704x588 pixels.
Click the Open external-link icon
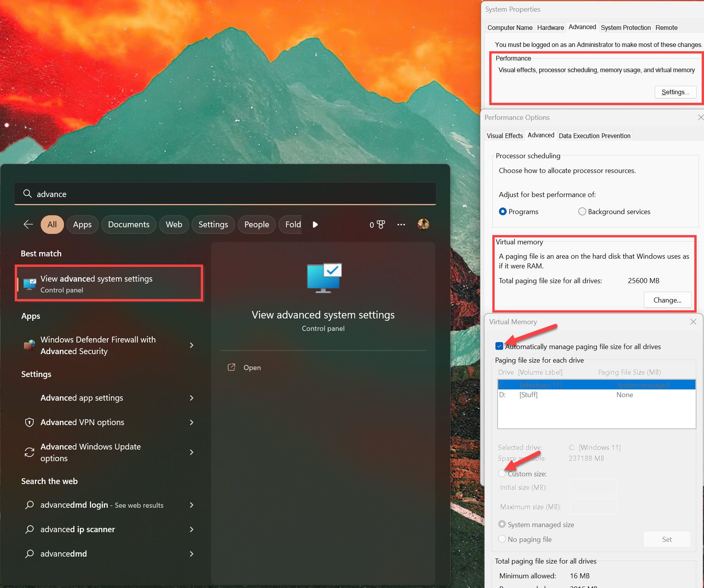pyautogui.click(x=231, y=367)
